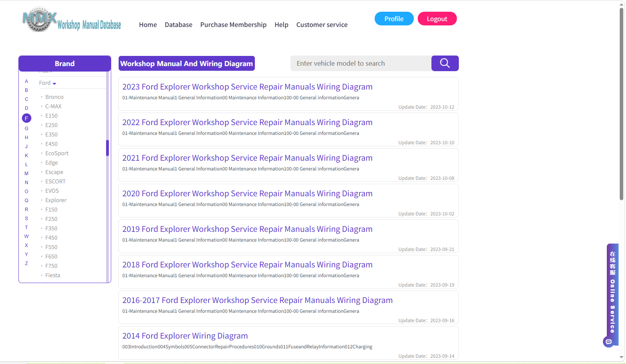Jump to brand letter G
The image size is (626, 364).
coord(27,129)
